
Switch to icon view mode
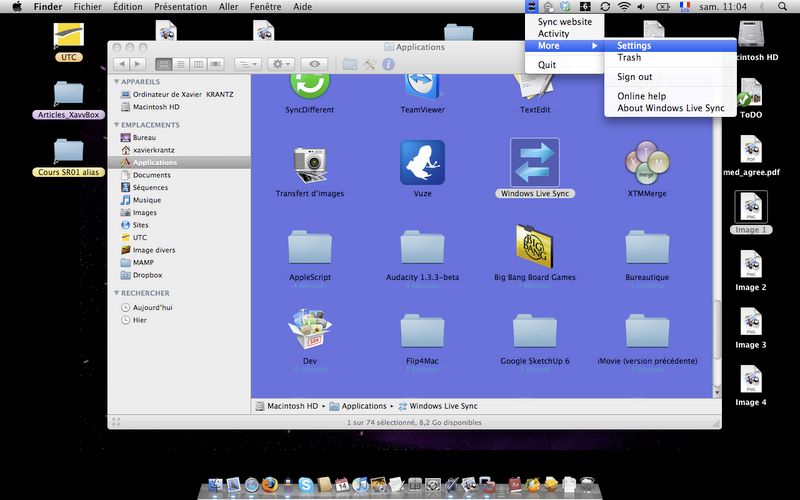click(x=163, y=64)
